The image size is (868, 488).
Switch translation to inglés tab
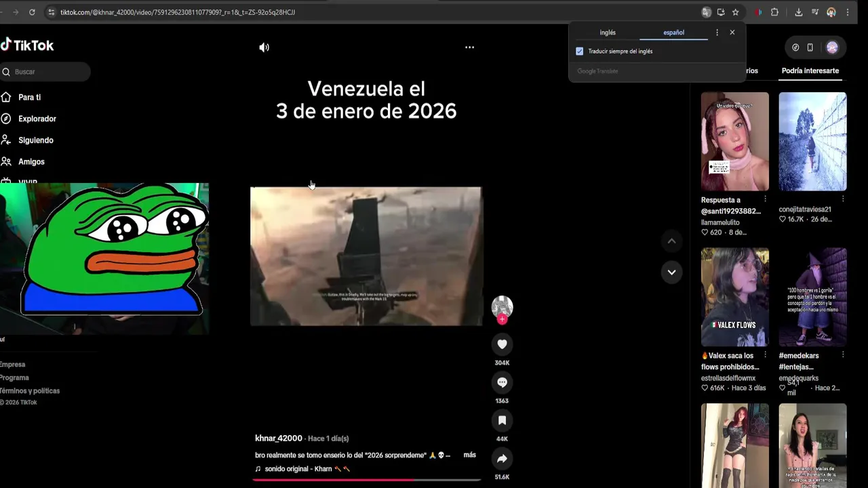pyautogui.click(x=608, y=33)
